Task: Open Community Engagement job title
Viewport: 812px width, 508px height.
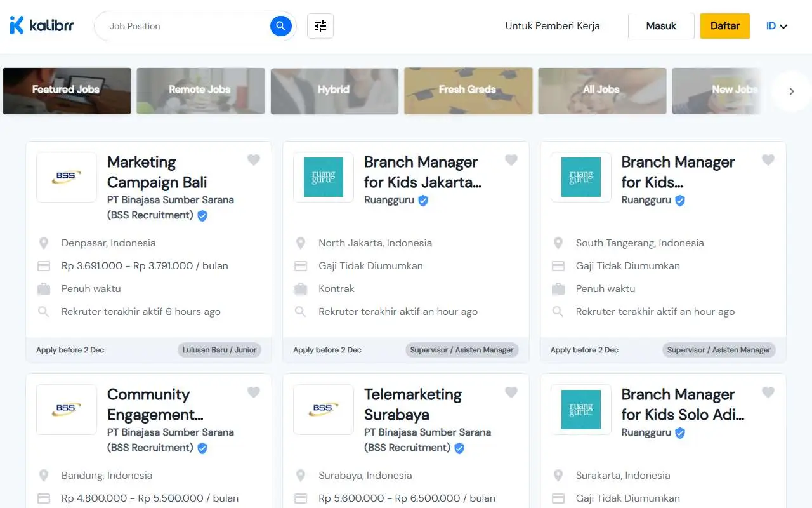Action: (155, 404)
